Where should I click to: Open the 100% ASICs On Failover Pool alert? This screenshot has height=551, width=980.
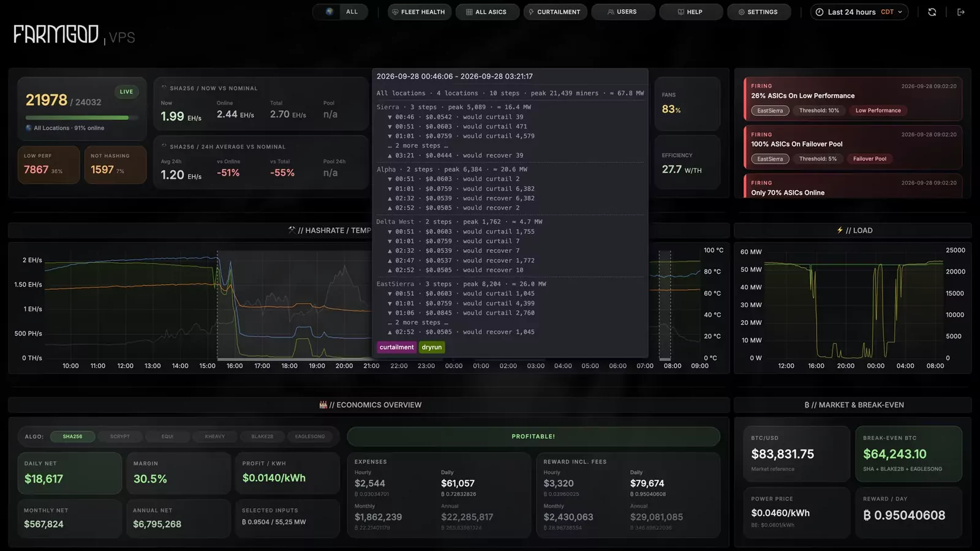853,148
